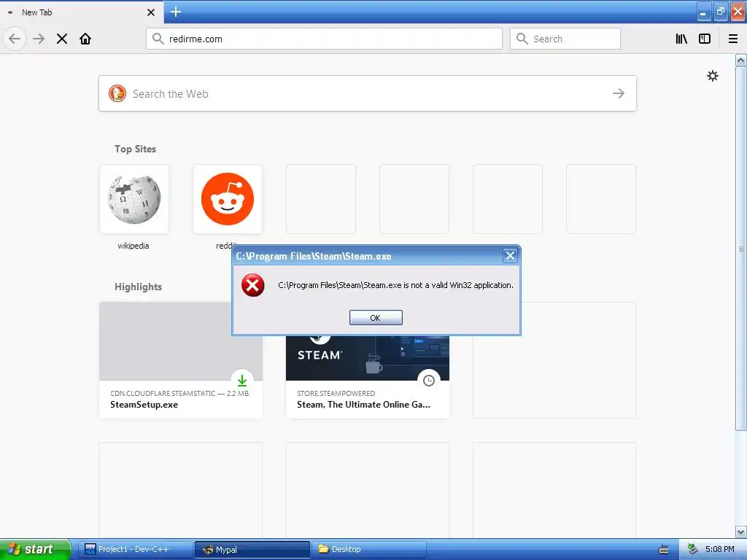Click the error message text in dialog
Screen dimensions: 747x560
395,285
